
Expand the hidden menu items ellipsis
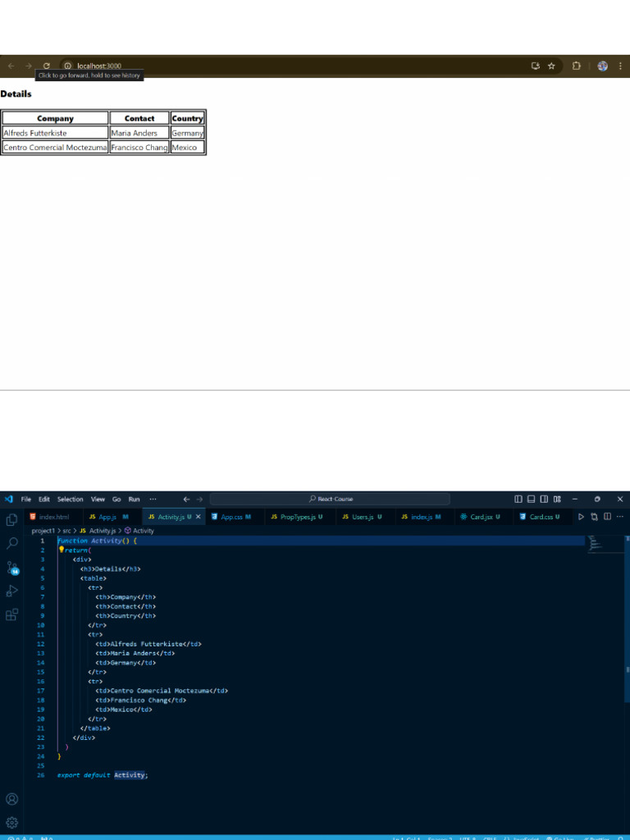pos(153,499)
